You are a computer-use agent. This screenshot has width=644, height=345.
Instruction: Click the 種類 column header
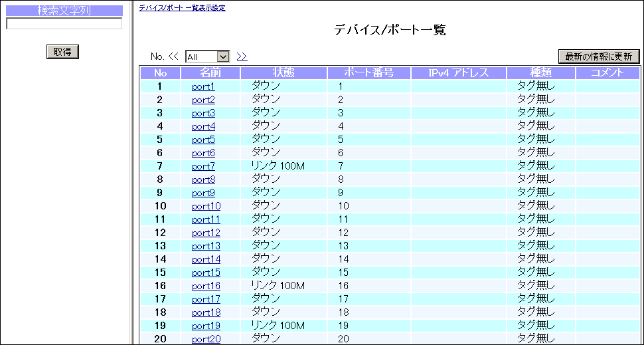click(541, 72)
